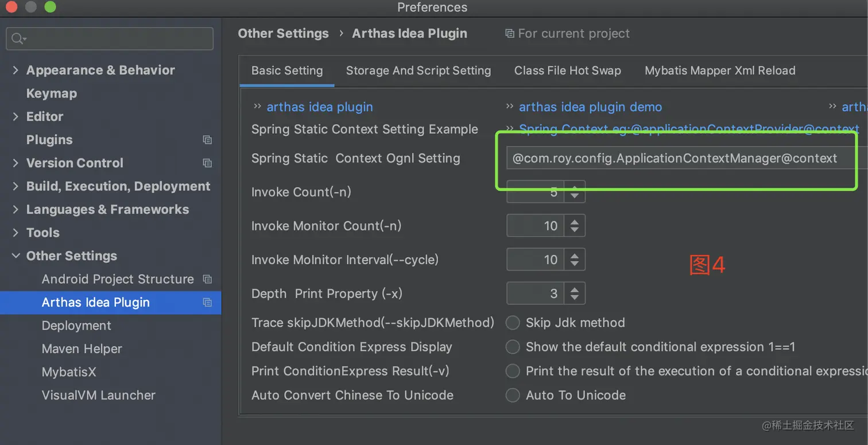The image size is (868, 445).
Task: Click the For current project icon
Action: click(509, 34)
